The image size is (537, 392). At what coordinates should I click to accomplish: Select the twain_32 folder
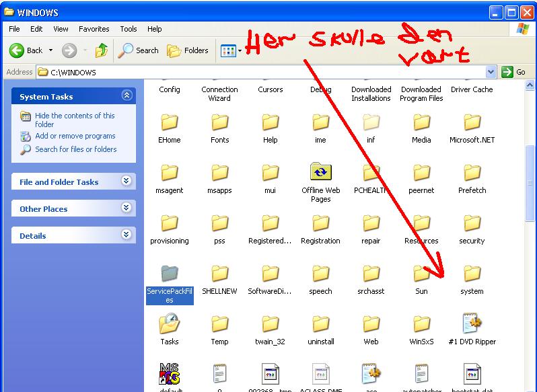270,330
